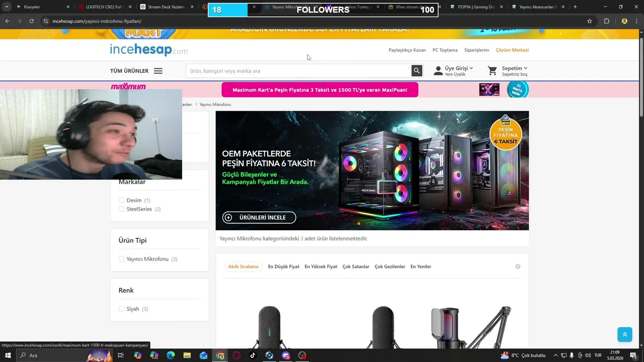Sort by Çok Gezilenler
The width and height of the screenshot is (644, 362).
[390, 266]
